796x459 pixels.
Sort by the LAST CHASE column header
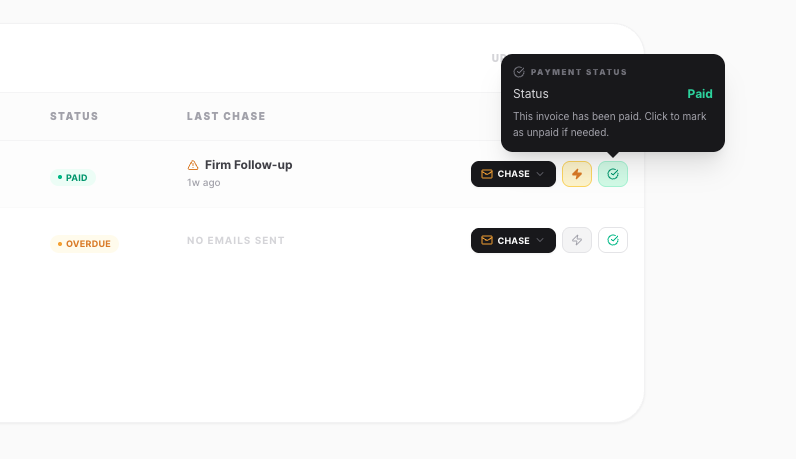point(226,116)
